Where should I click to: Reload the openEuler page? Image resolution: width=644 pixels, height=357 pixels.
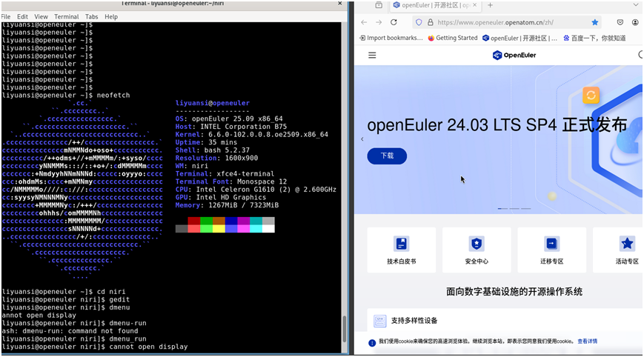pos(394,22)
